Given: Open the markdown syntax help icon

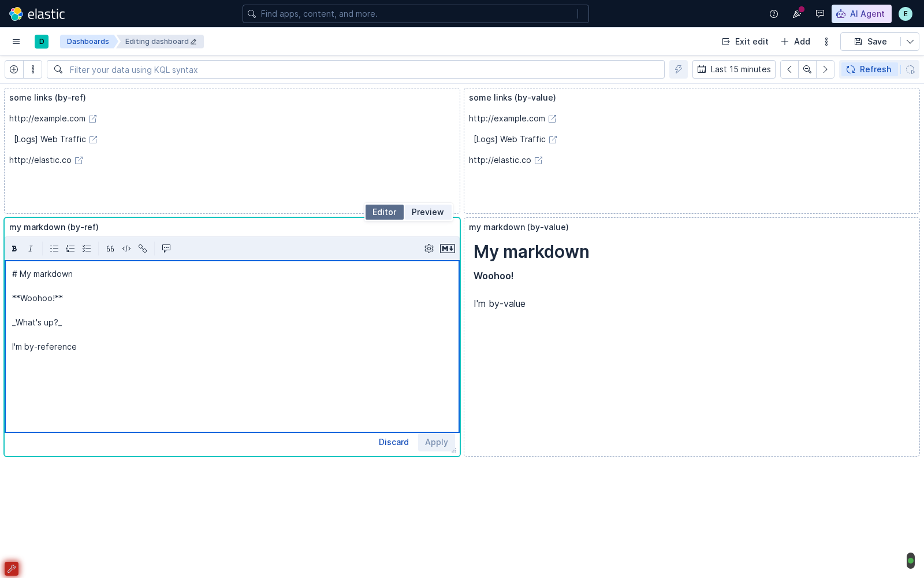Looking at the screenshot, I should point(448,249).
